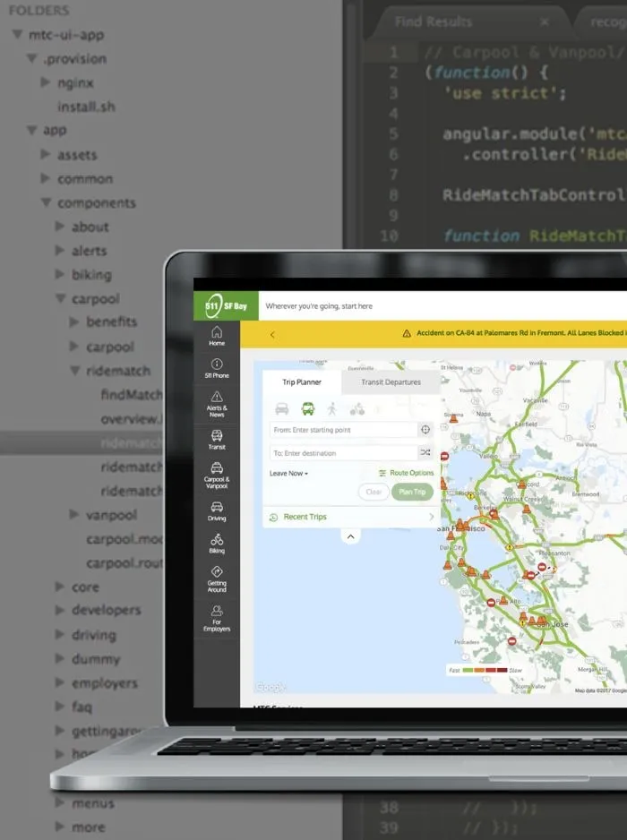The image size is (627, 840).
Task: Select the alerts folder in the tree
Action: point(90,251)
